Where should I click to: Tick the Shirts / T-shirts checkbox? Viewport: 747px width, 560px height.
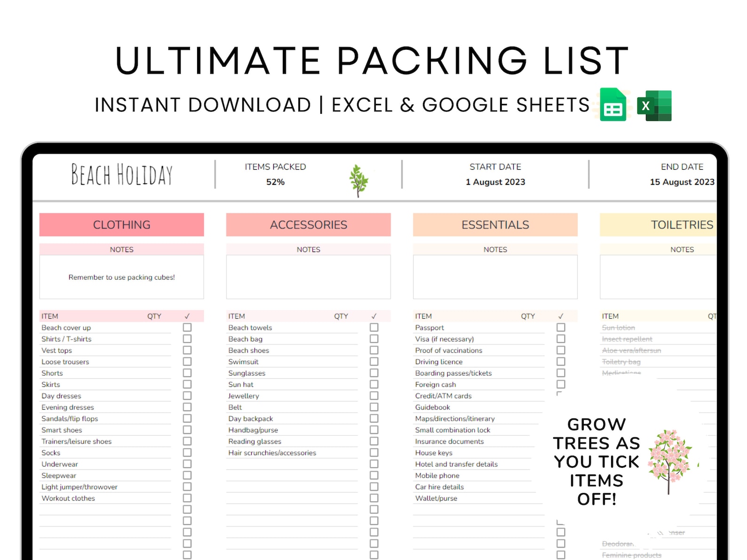point(187,339)
